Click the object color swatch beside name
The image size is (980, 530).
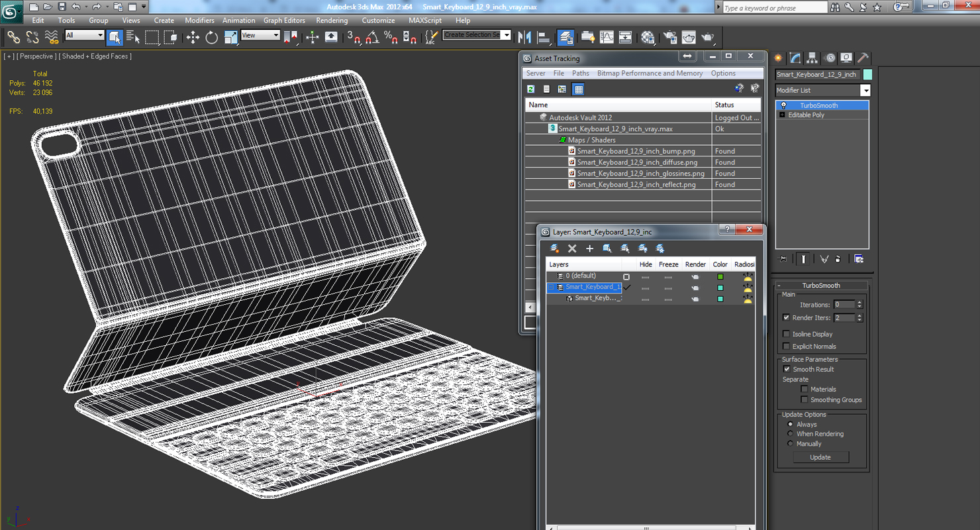click(x=867, y=75)
